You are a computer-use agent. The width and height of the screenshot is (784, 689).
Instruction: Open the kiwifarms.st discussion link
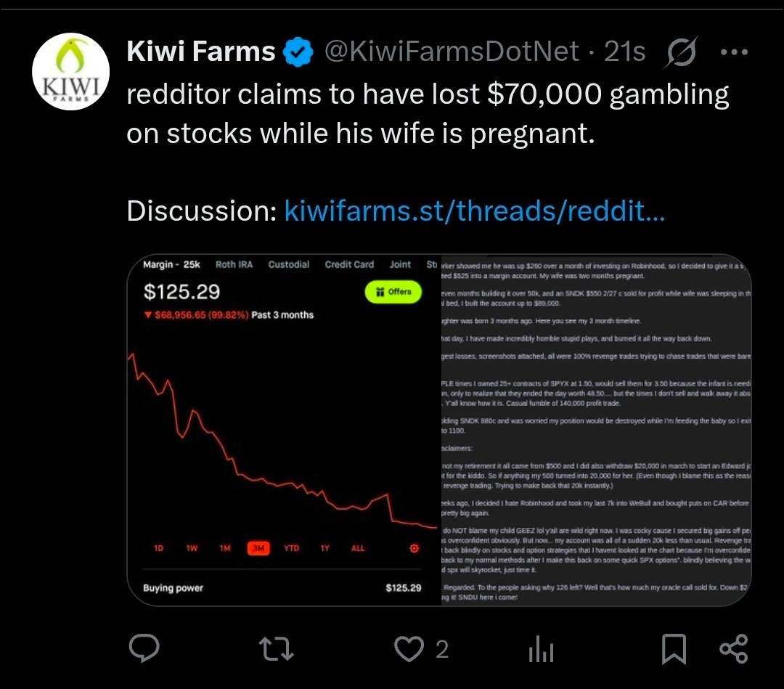pyautogui.click(x=475, y=211)
